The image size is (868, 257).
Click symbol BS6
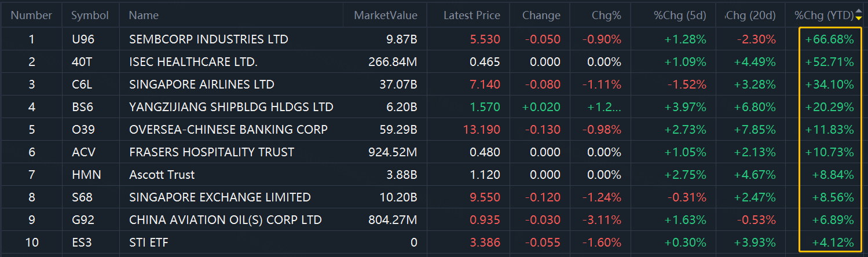82,107
